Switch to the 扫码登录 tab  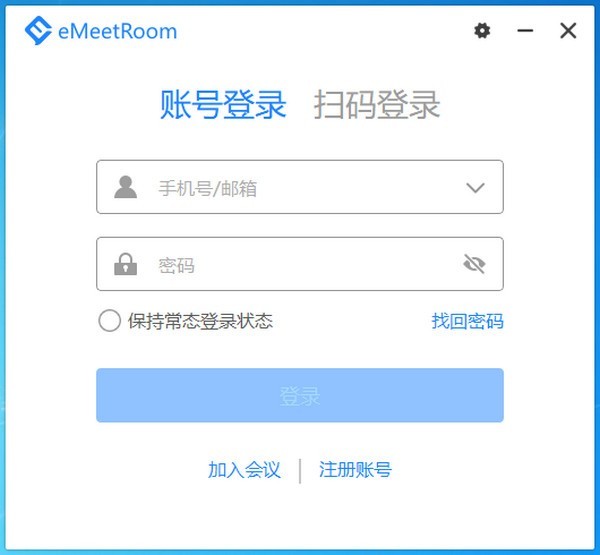click(x=377, y=104)
